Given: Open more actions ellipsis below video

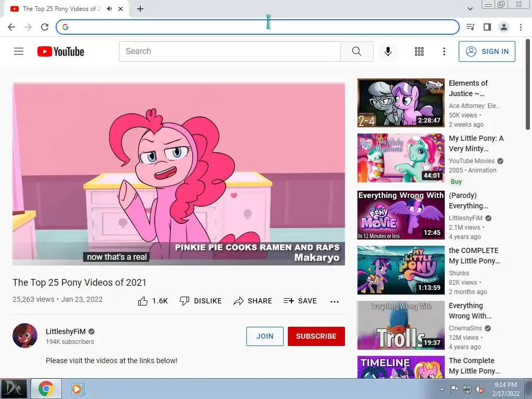Looking at the screenshot, I should click(335, 302).
